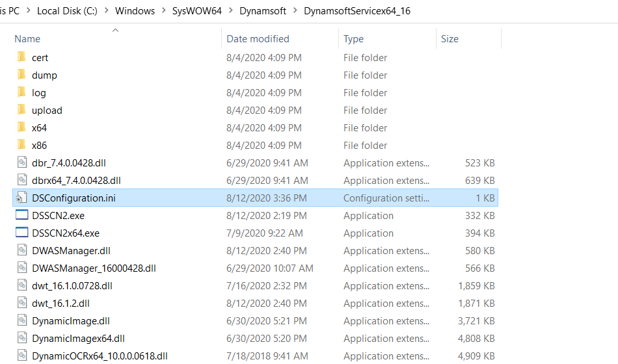Select the log folder name
Screen dimensions: 618x364
click(x=39, y=92)
